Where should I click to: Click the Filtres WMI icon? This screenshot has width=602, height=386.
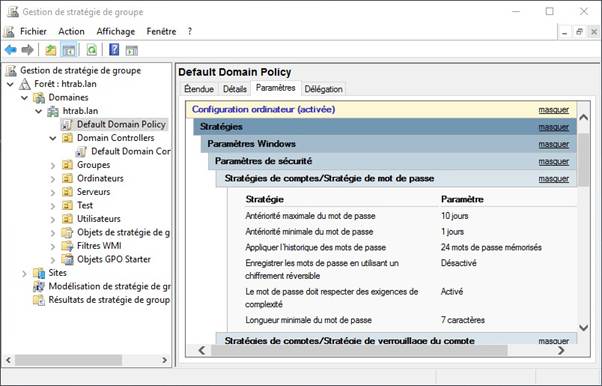[x=67, y=246]
